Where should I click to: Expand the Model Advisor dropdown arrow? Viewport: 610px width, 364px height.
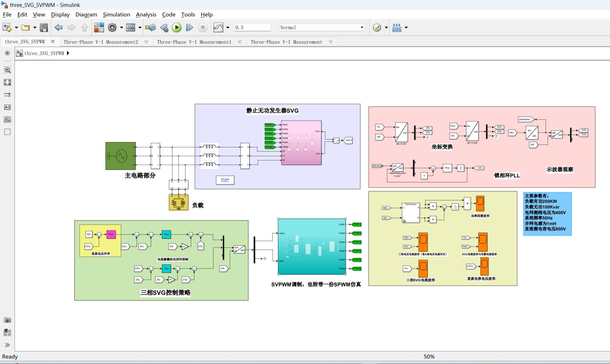coord(386,28)
